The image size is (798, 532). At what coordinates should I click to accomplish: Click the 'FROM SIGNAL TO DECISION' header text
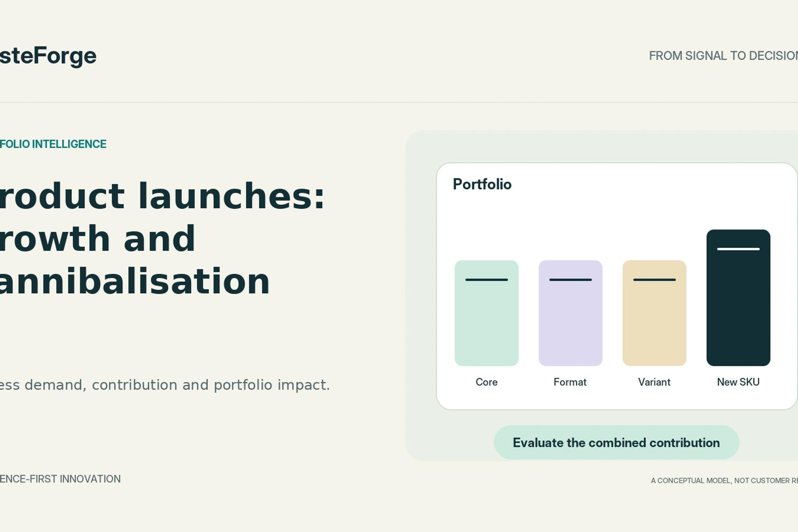coord(724,56)
